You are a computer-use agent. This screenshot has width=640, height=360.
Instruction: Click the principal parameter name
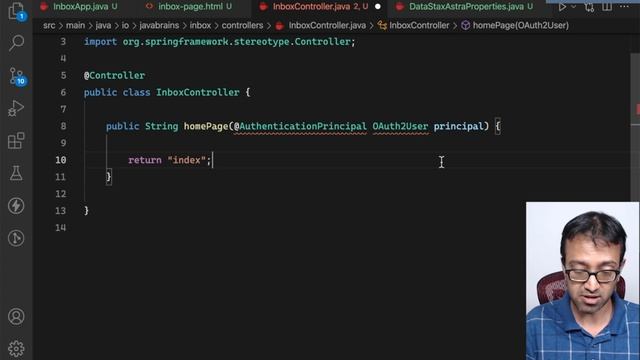click(x=458, y=127)
